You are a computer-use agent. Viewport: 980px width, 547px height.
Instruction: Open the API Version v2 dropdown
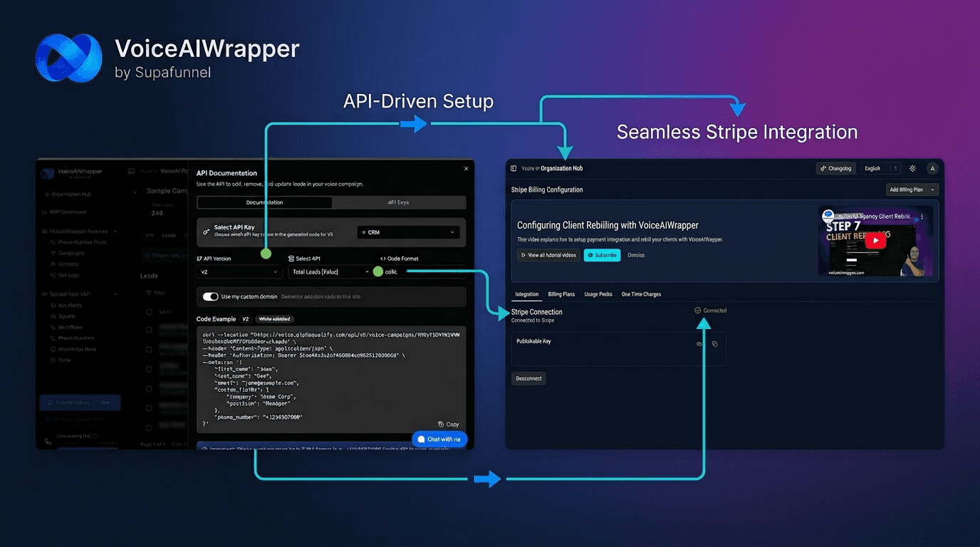pos(239,271)
